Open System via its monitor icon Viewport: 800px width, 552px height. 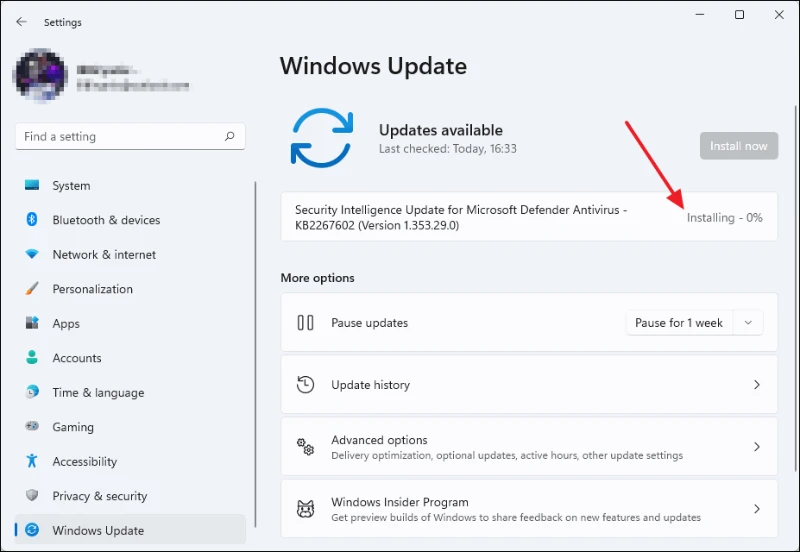coord(32,185)
